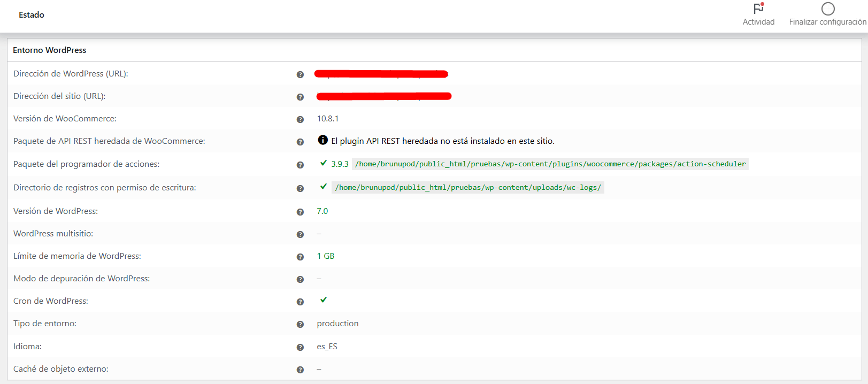Click help icon for Dirección del sitio (URL)
The width and height of the screenshot is (868, 384).
coord(300,97)
